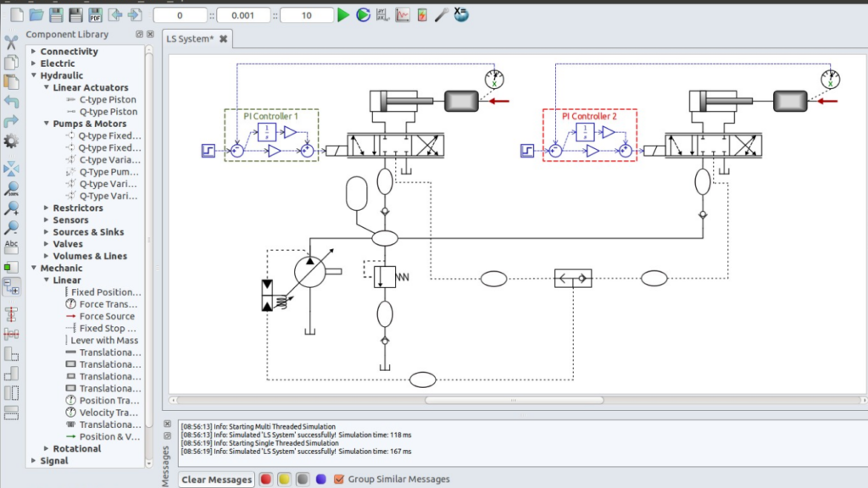Expand the Volumes & Lines group

pos(47,256)
